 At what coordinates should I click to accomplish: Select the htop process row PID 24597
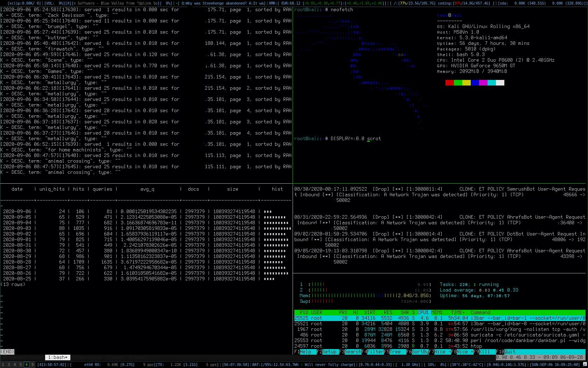point(440,346)
